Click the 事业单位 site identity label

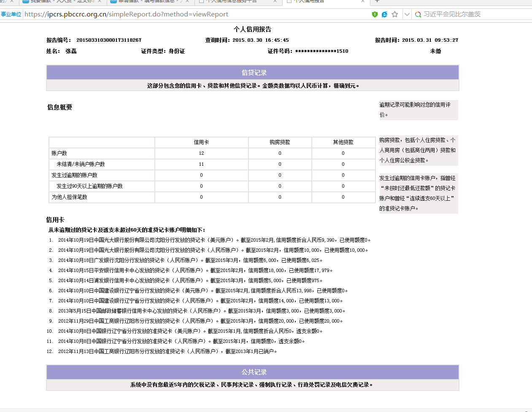11,14
